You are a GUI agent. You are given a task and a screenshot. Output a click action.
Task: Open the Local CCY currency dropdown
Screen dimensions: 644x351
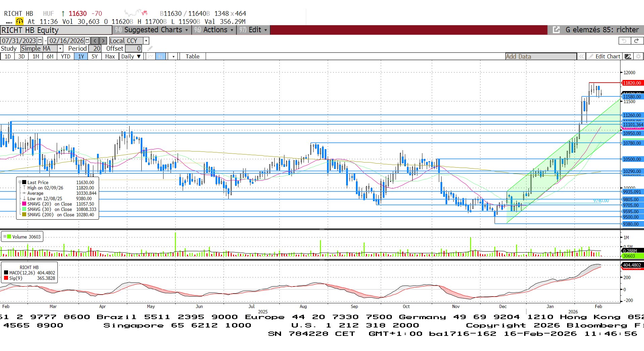pos(146,41)
